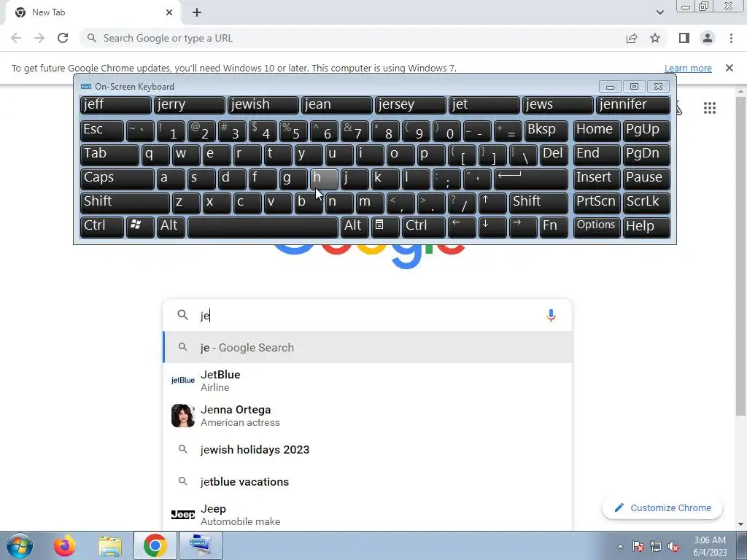Click the Chrome address bar

[x=352, y=38]
